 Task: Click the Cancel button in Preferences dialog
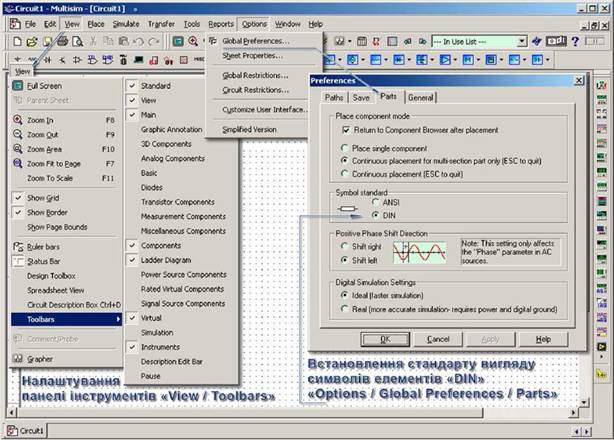point(439,339)
